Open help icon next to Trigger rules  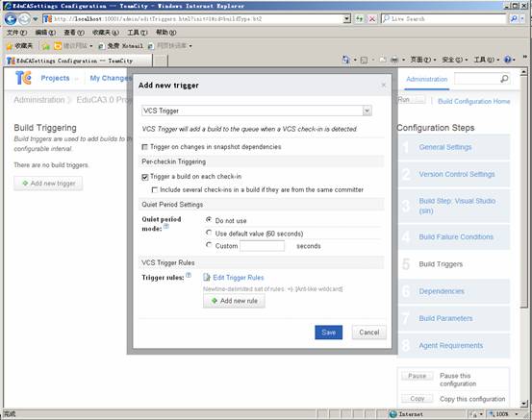click(189, 275)
